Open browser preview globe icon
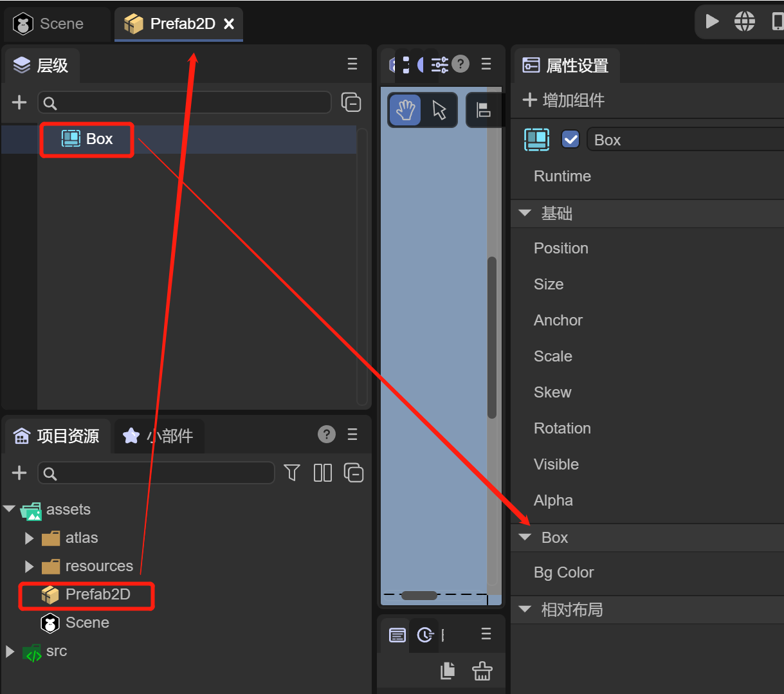Screen dimensions: 784x694 pos(745,21)
